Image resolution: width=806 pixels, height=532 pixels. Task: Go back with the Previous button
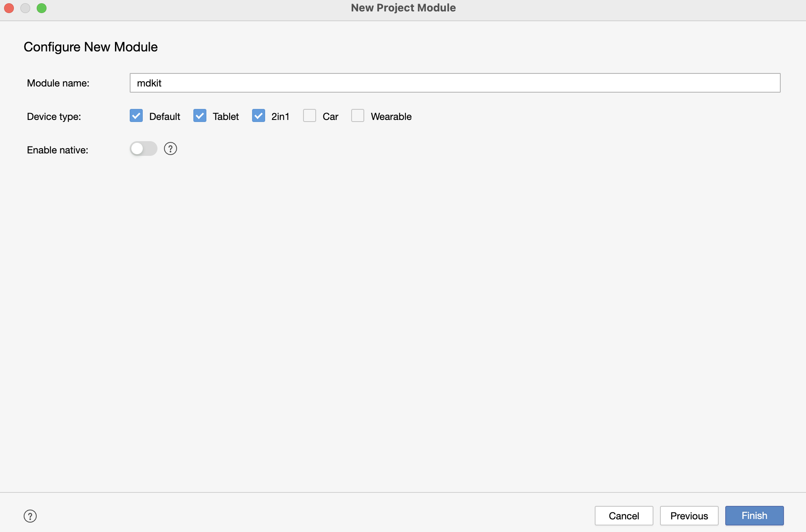click(689, 516)
